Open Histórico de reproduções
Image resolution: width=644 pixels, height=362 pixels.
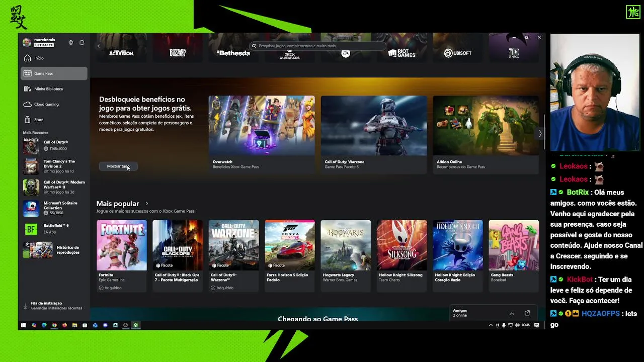click(54, 250)
